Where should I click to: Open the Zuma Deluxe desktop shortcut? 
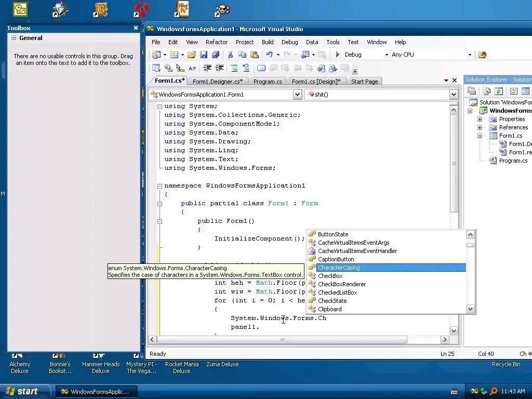tap(222, 364)
